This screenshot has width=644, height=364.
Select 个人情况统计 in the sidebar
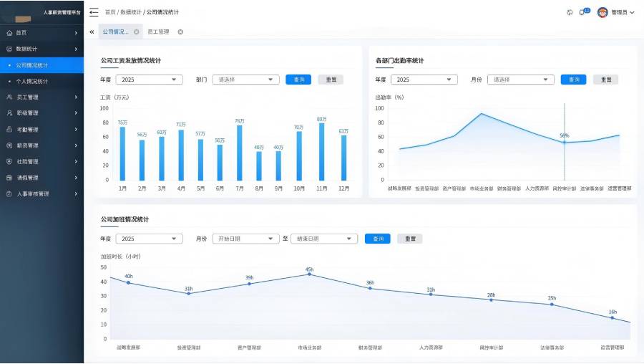(x=42, y=82)
